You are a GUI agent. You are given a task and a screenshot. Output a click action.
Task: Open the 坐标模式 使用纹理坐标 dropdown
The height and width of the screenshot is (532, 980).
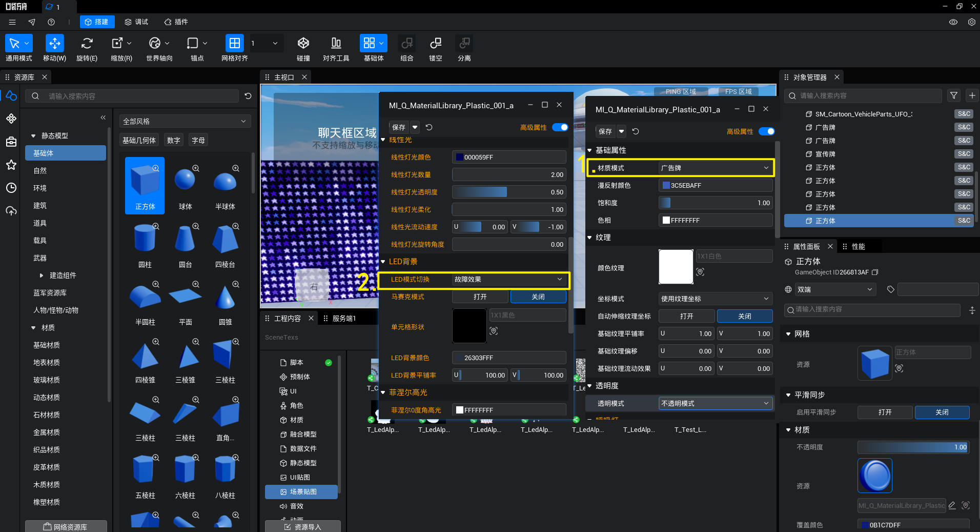click(x=716, y=299)
